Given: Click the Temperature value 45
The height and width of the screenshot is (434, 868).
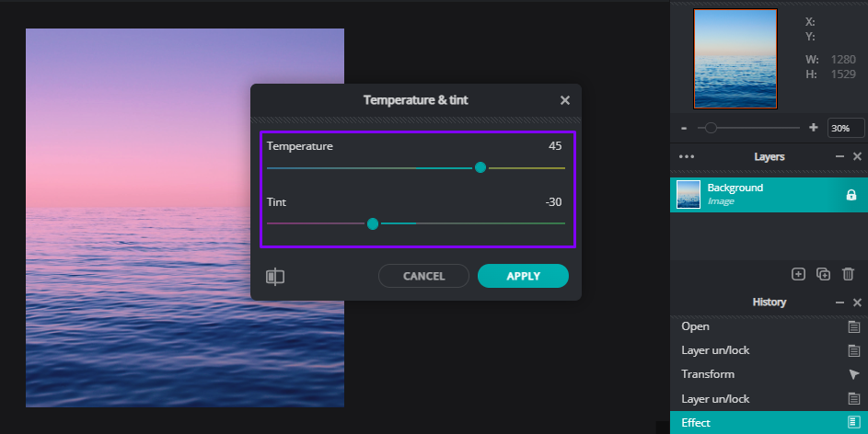Looking at the screenshot, I should pyautogui.click(x=555, y=146).
